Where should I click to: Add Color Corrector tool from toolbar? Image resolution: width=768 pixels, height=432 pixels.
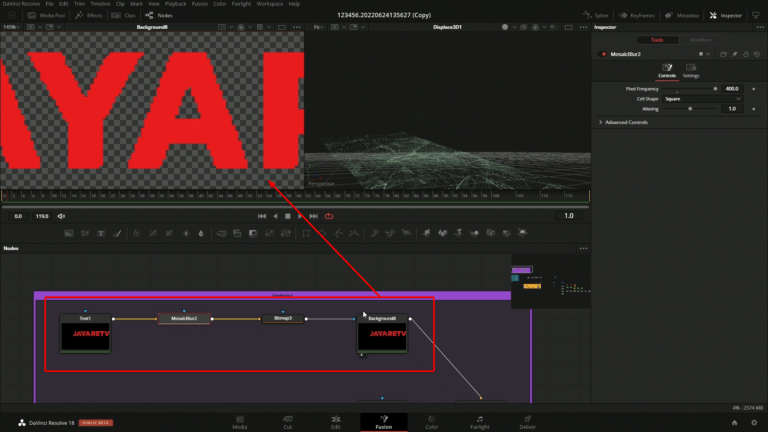[137, 233]
